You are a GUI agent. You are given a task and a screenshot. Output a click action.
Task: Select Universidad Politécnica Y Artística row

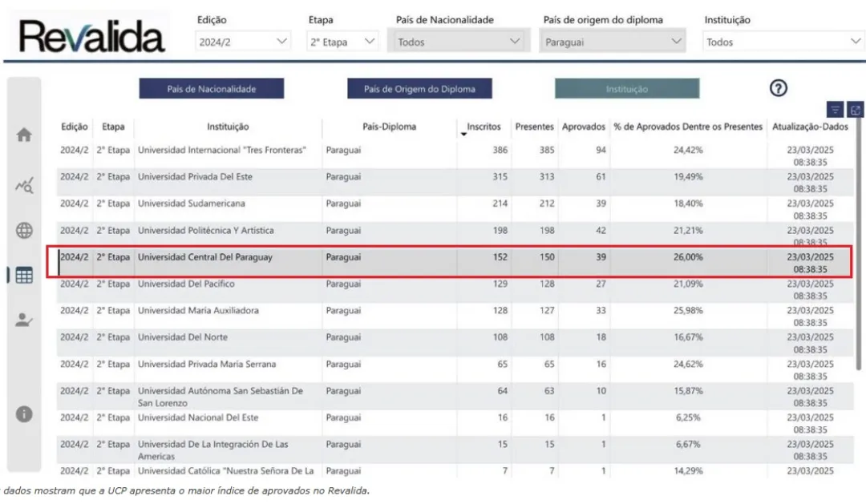[455, 236]
